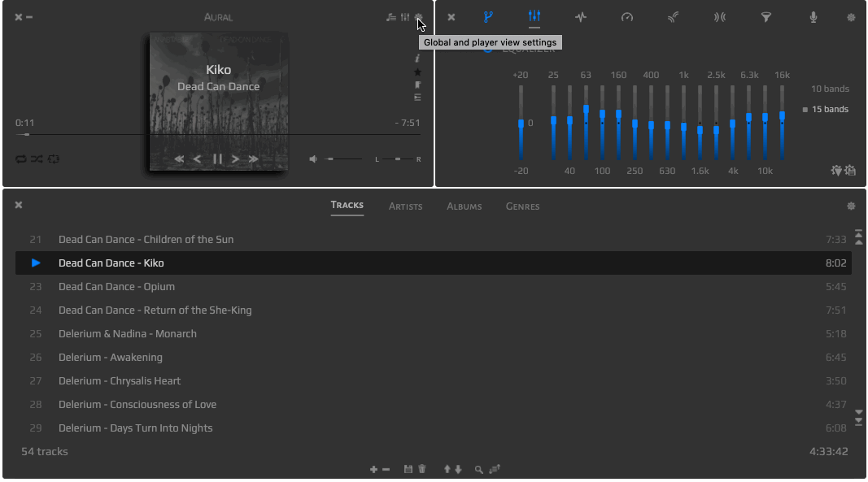Open the delay effects tab
This screenshot has height=482, width=868.
coord(720,17)
